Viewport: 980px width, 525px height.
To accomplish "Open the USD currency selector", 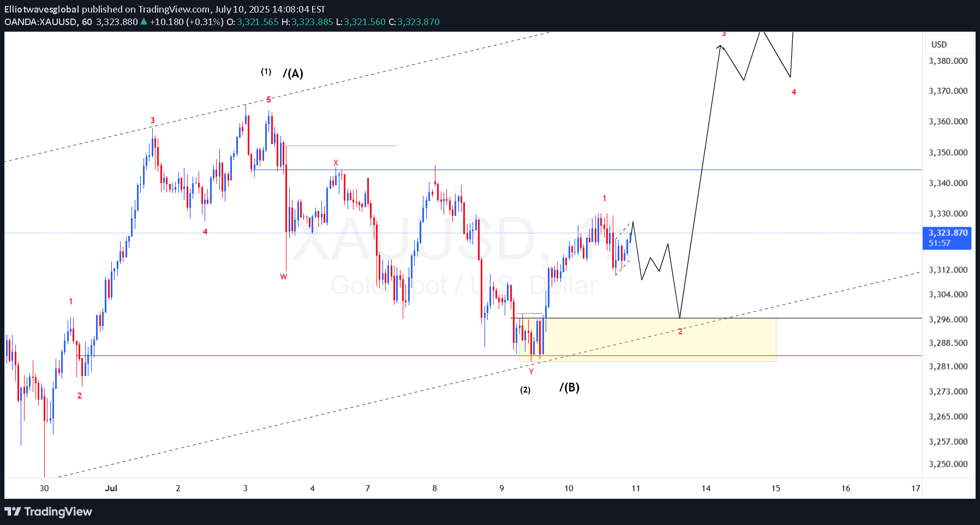I will 939,45.
